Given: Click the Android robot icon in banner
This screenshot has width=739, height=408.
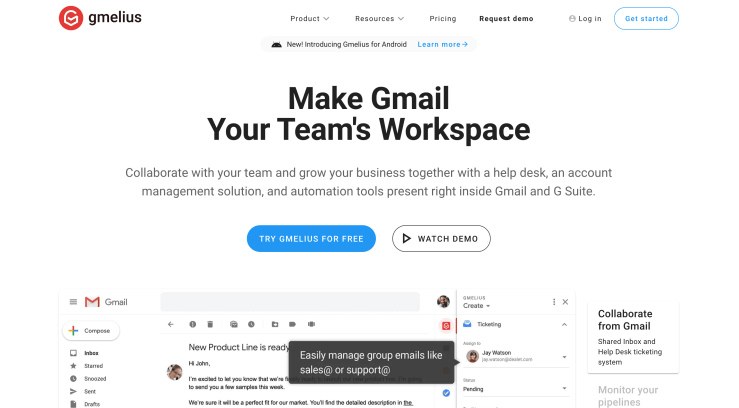Looking at the screenshot, I should pos(277,44).
